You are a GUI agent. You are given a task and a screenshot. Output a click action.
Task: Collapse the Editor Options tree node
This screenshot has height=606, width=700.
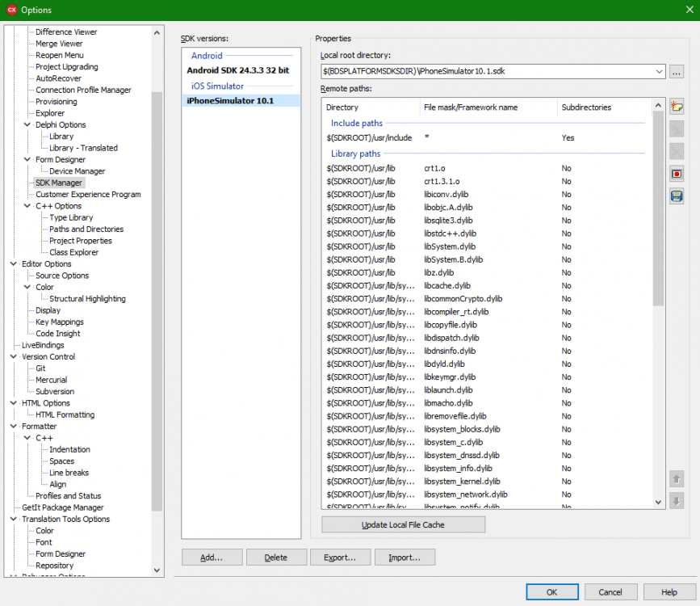[14, 264]
